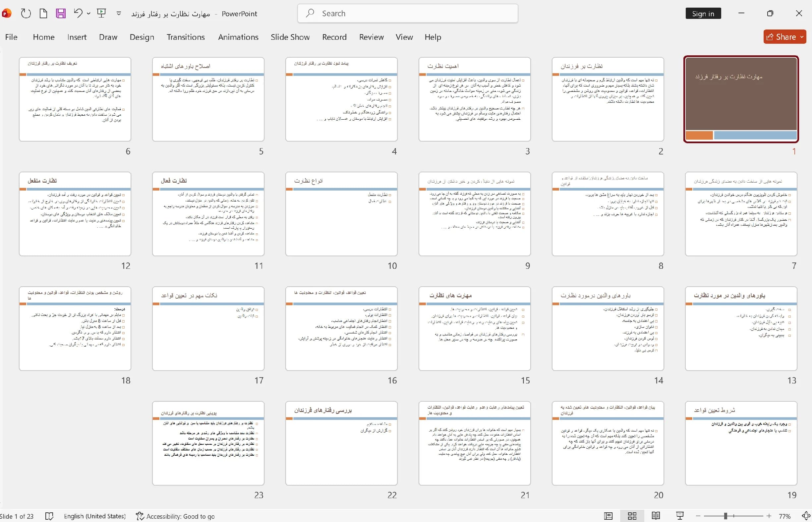Click Fit slide to window icon
Screen dimensions: 812x522
[806, 516]
